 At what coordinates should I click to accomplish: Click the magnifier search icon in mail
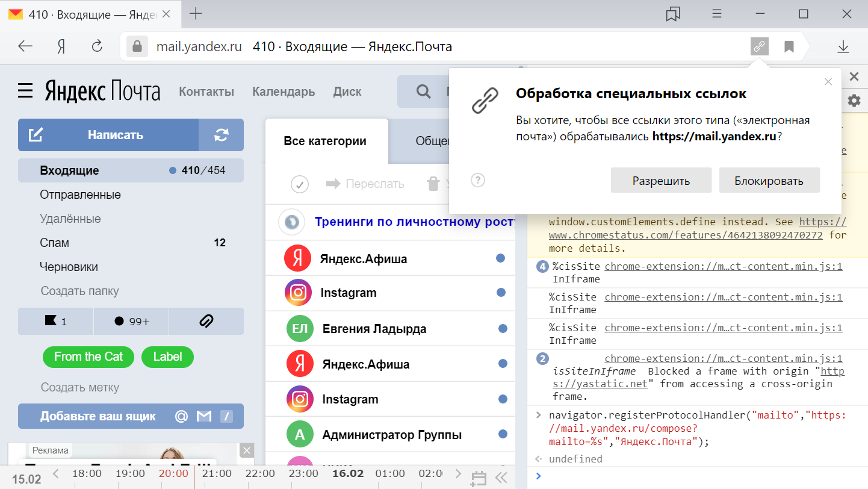[x=424, y=92]
